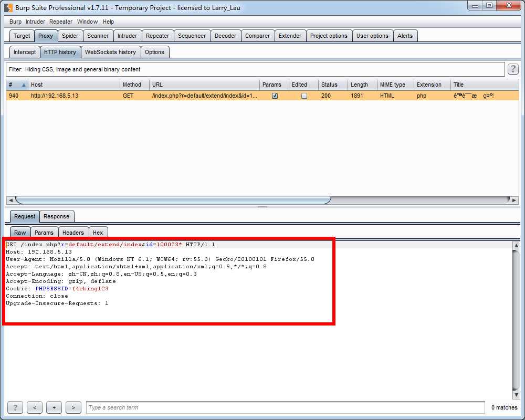Open the User options tab
This screenshot has height=420, width=525.
372,36
